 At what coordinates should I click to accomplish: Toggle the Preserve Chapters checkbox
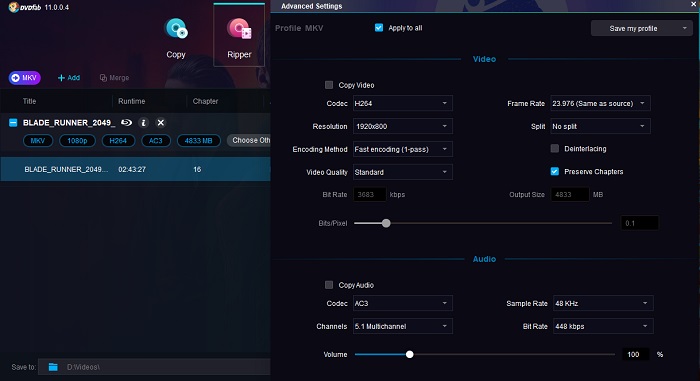[554, 172]
